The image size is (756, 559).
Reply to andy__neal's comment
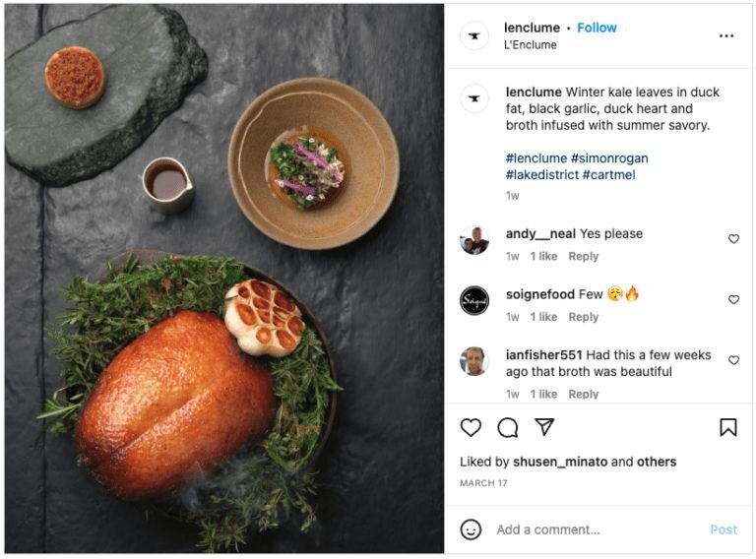point(584,257)
